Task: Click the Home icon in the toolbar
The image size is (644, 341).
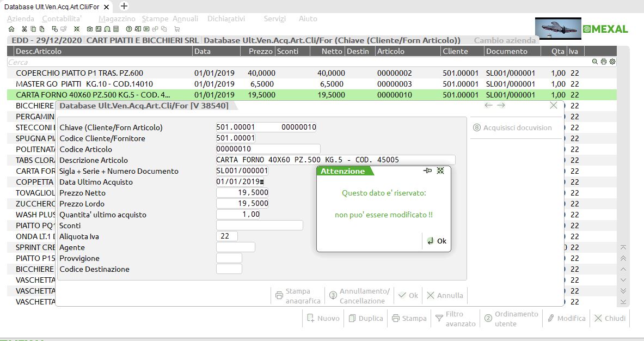Action: point(11,29)
